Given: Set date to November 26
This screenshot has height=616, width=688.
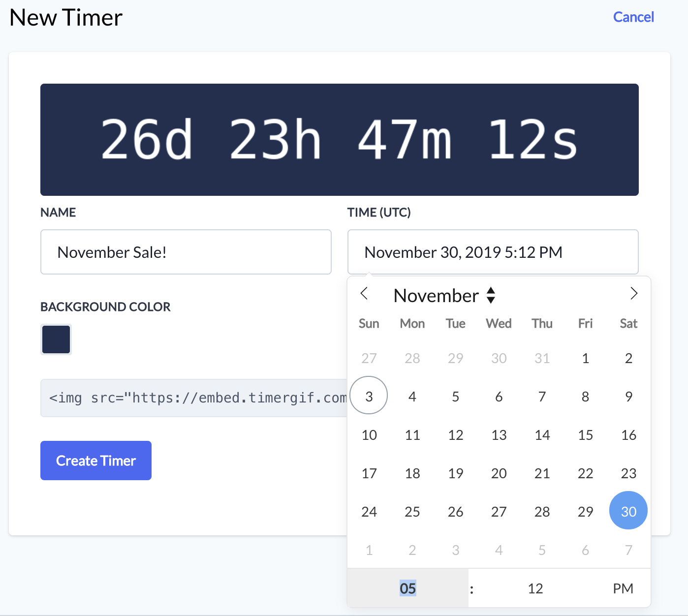Looking at the screenshot, I should coord(456,511).
